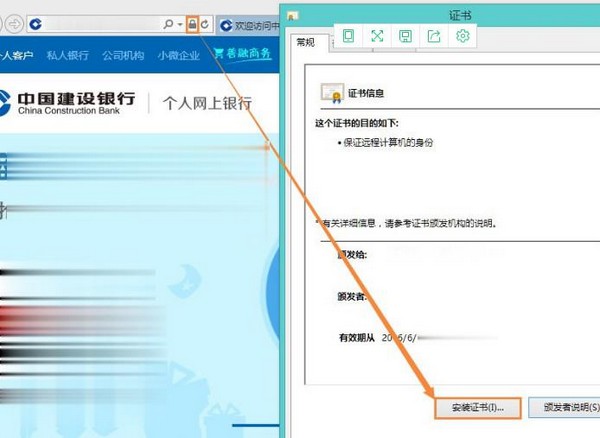Click the search magnifier icon in address bar

coord(167,23)
